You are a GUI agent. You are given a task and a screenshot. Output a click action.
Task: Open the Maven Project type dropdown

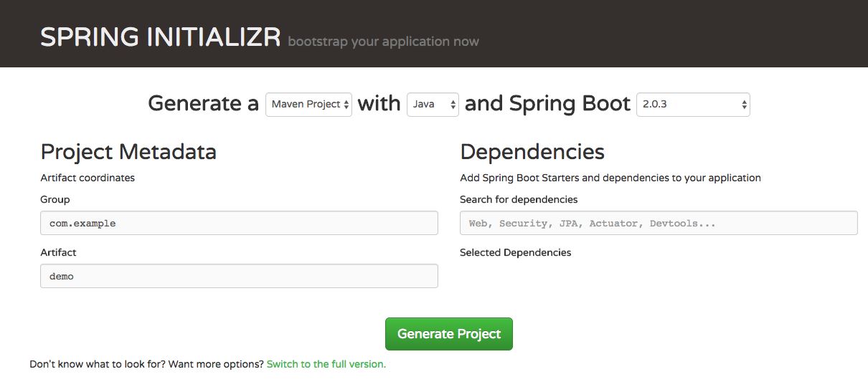coord(308,105)
